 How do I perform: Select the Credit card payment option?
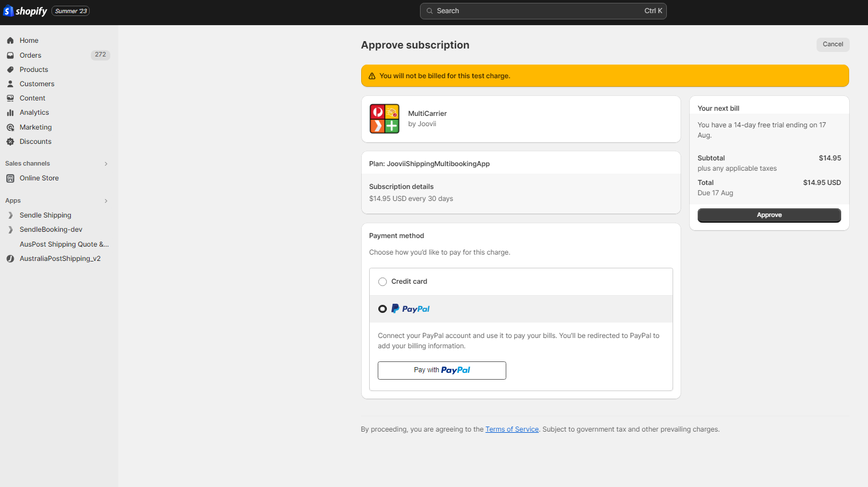tap(382, 281)
